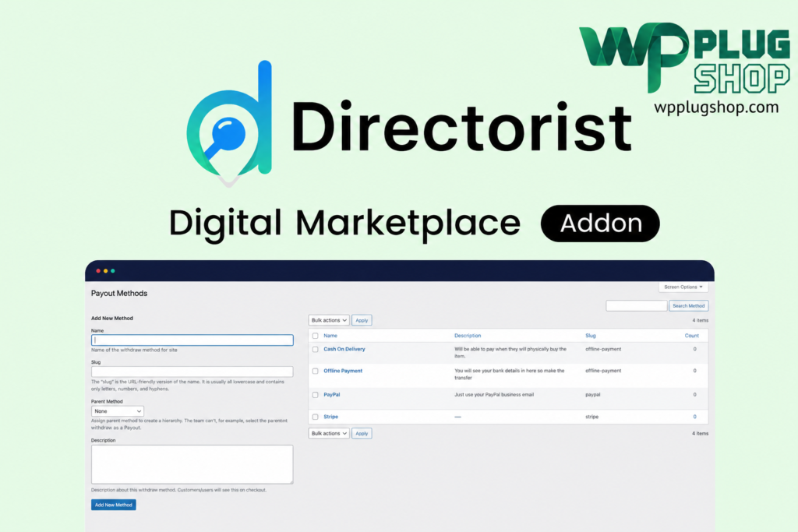Click the bottom '4 items' count text
Screen dimensions: 798x532
pyautogui.click(x=701, y=434)
